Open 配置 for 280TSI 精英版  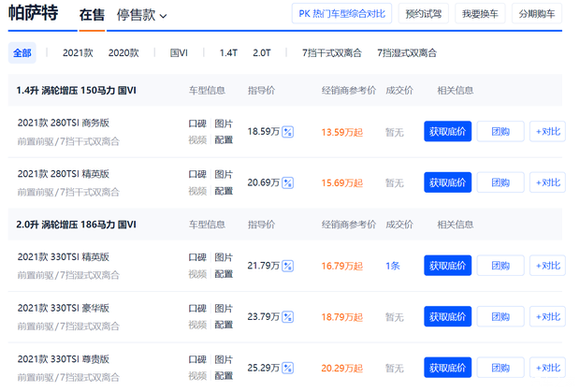pos(224,191)
